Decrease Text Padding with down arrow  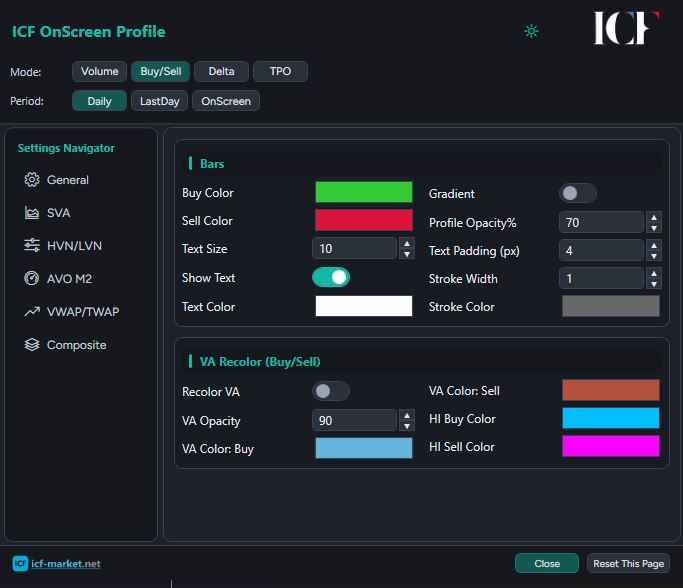pyautogui.click(x=654, y=256)
